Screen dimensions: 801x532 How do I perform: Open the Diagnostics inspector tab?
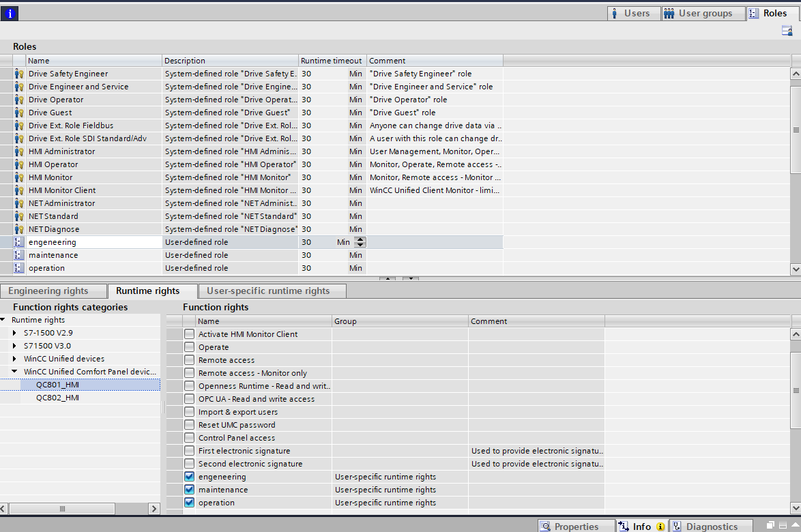pos(711,526)
